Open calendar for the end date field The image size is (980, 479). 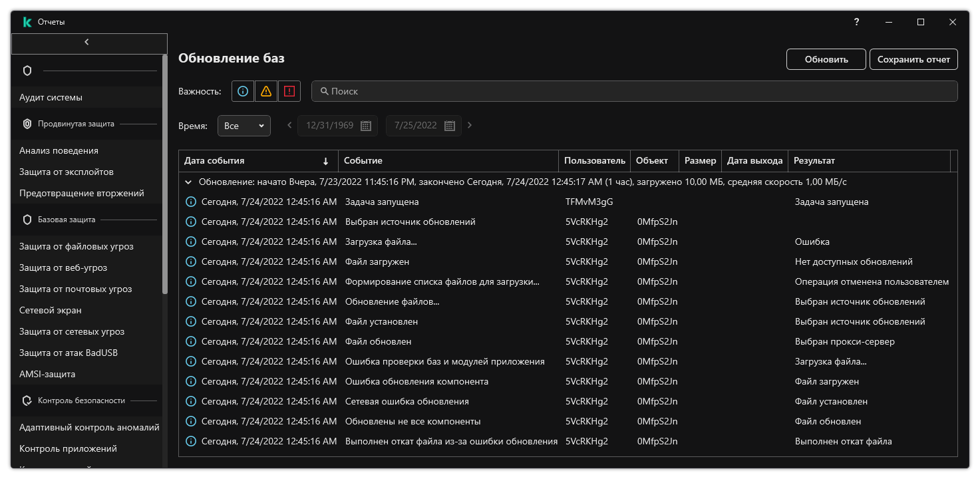(x=450, y=126)
